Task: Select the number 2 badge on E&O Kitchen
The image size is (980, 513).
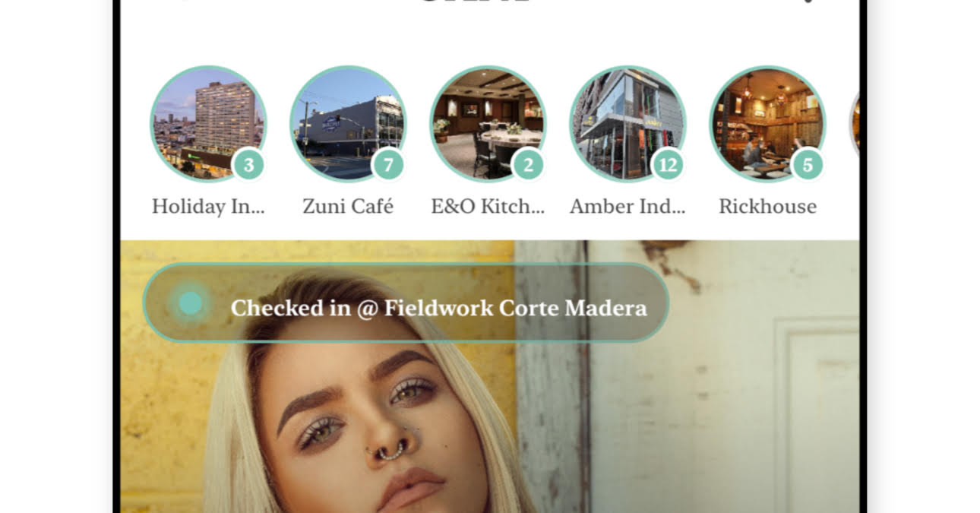Action: click(528, 165)
